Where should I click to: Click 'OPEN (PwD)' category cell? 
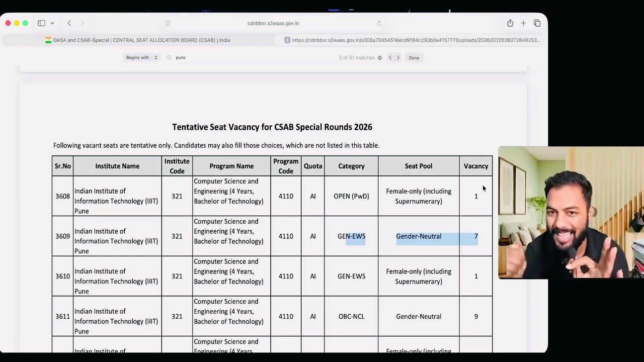351,196
